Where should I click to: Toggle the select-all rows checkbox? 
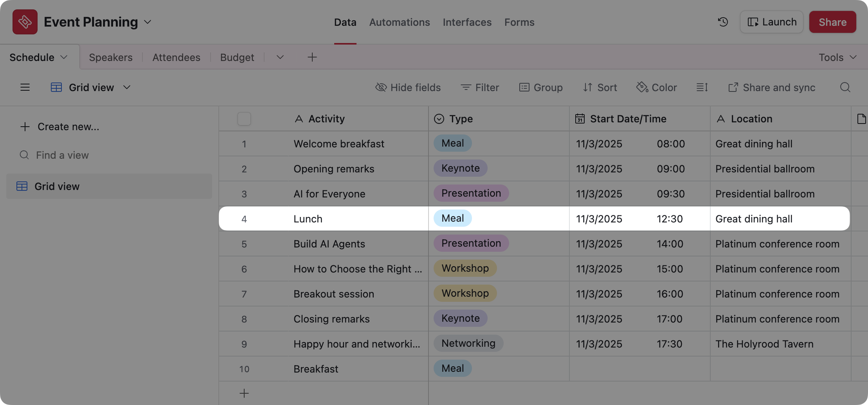pos(244,119)
